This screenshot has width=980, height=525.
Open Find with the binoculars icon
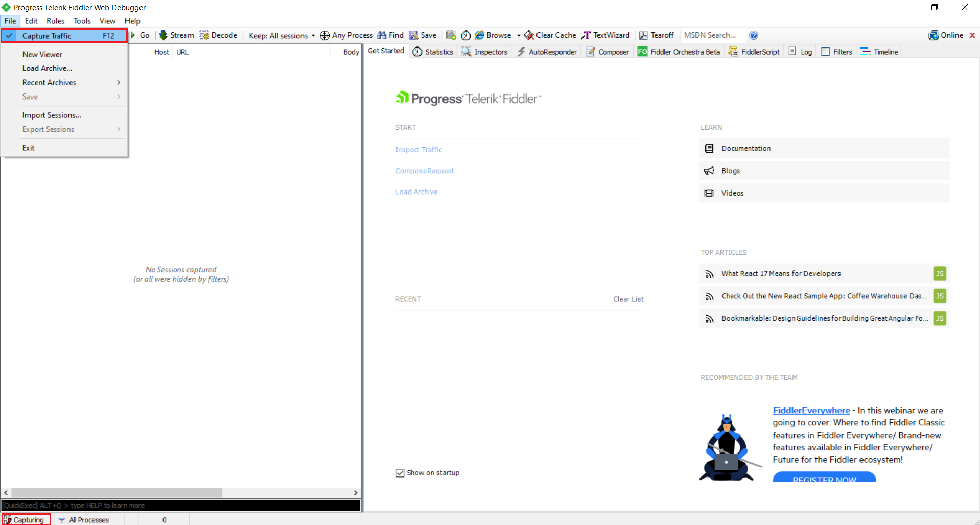(390, 35)
